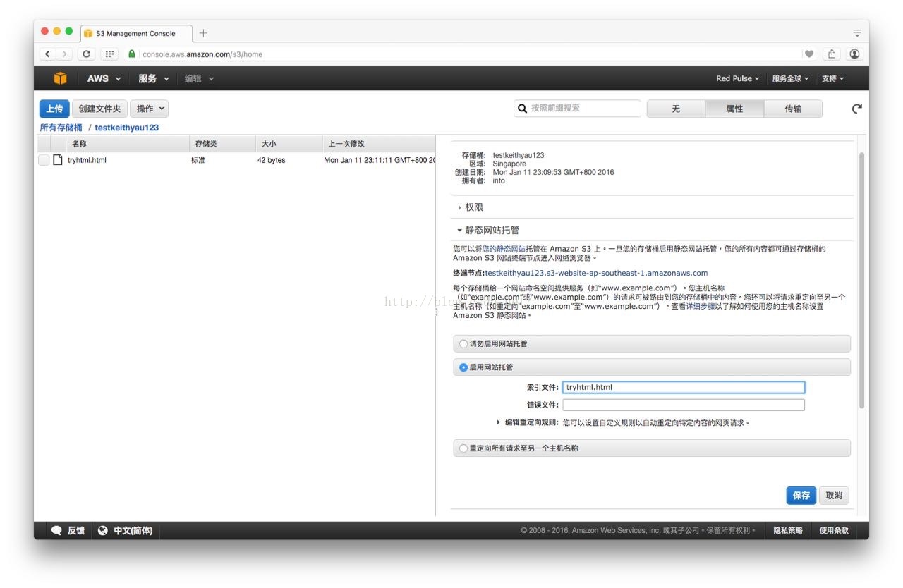
Task: Select 重定向所有请求至另一个主机名称 radio option
Action: (x=463, y=448)
